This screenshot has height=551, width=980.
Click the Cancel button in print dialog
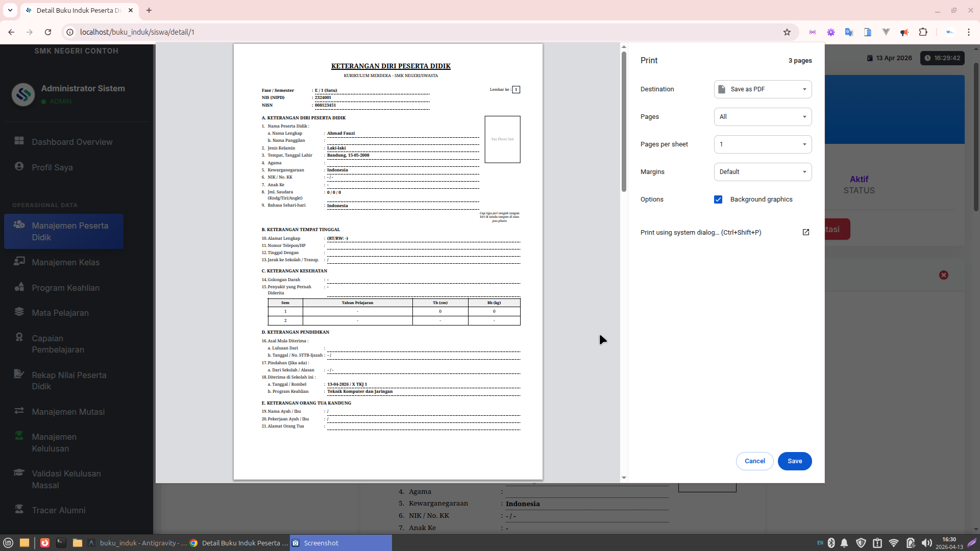(x=754, y=461)
